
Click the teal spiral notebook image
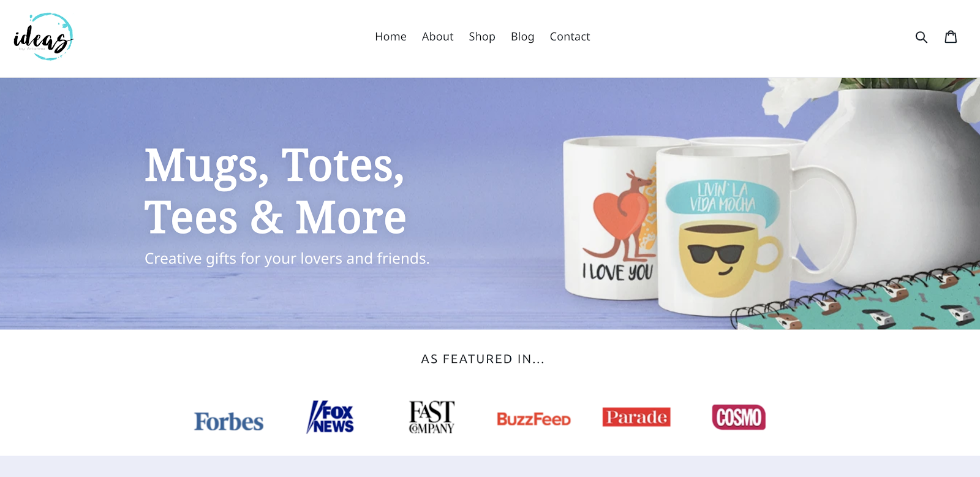coord(858,297)
